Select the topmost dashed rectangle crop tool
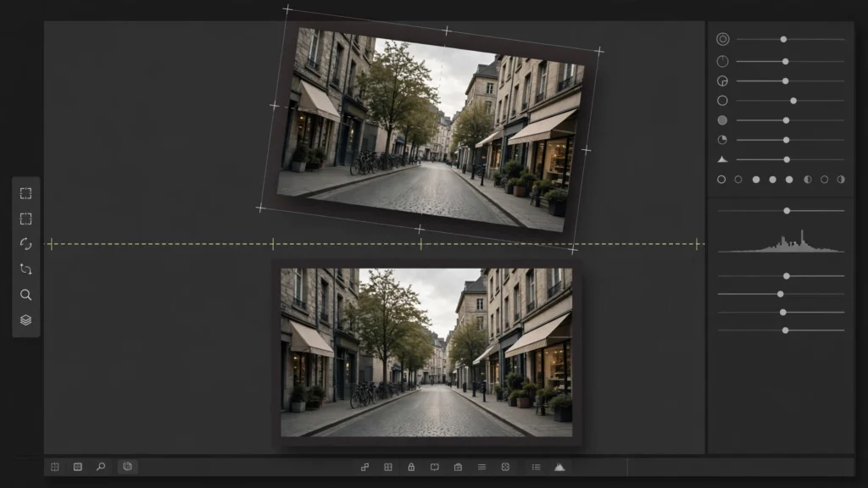The height and width of the screenshot is (488, 868). tap(25, 194)
